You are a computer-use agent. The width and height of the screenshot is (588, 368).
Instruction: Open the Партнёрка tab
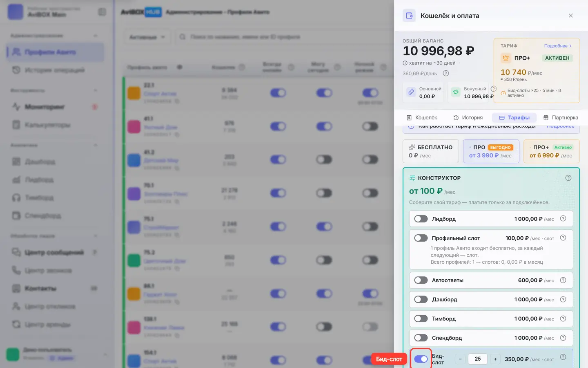[561, 118]
